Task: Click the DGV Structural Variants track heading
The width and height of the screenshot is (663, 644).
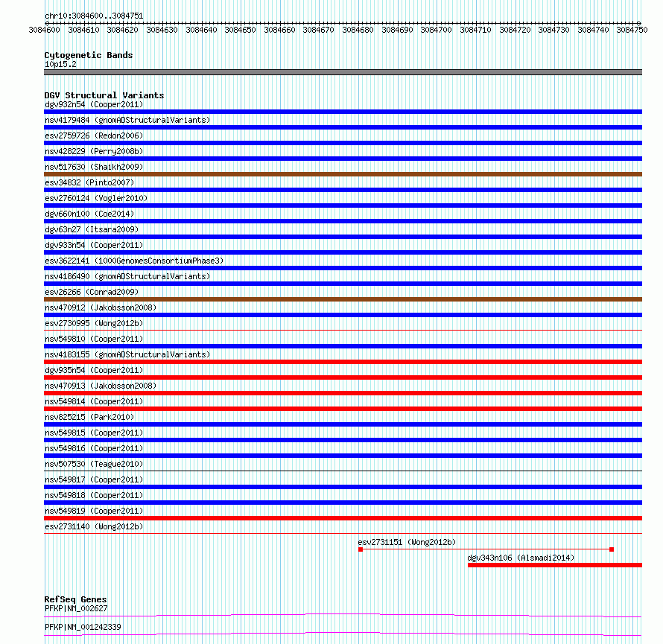Action: click(104, 95)
